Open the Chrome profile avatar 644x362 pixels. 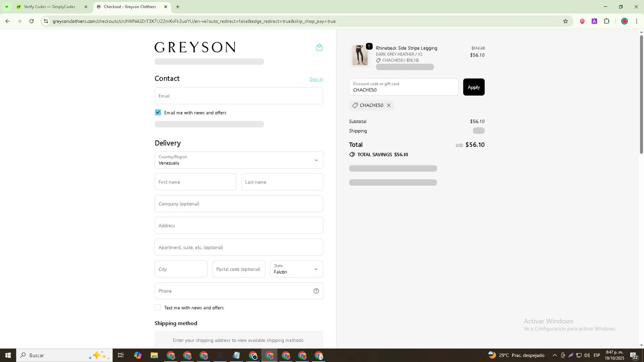(624, 21)
